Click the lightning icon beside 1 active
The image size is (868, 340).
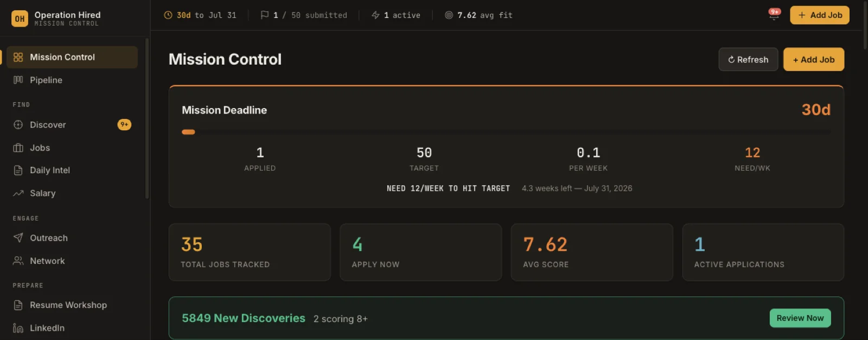tap(375, 15)
